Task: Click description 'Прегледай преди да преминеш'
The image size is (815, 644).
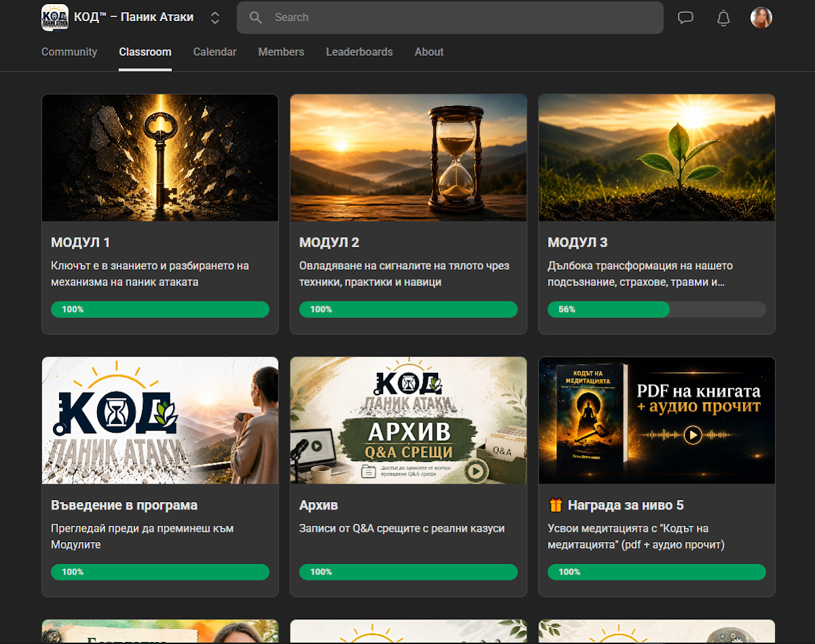Action: point(142,537)
